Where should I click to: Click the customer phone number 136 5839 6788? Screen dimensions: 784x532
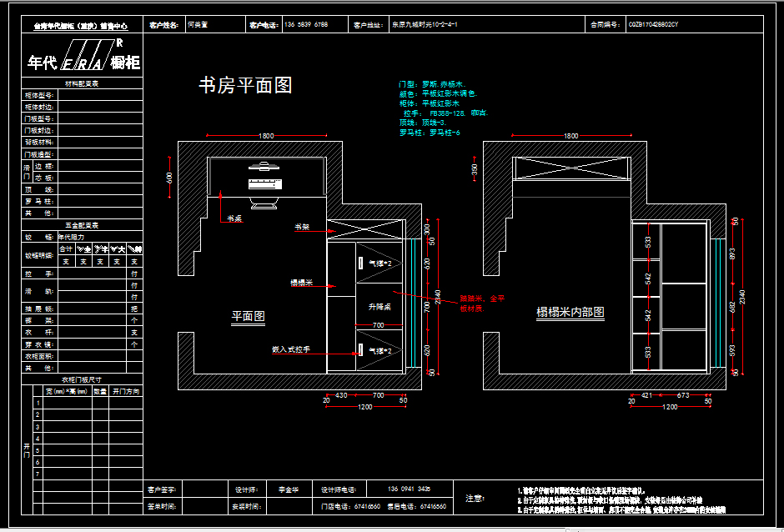306,25
